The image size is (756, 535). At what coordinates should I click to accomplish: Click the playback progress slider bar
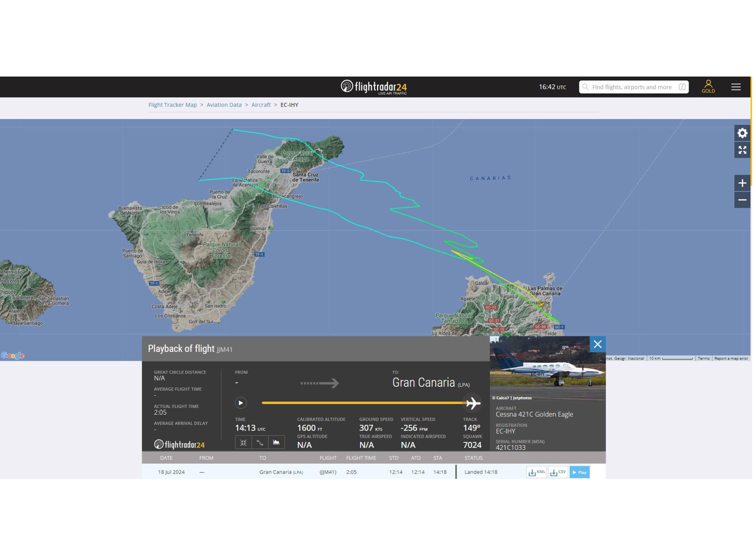[x=364, y=403]
